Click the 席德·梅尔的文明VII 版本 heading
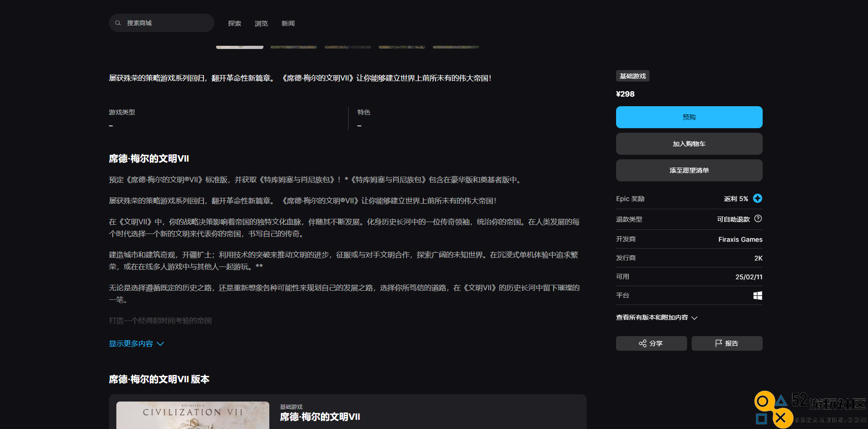 click(x=159, y=379)
